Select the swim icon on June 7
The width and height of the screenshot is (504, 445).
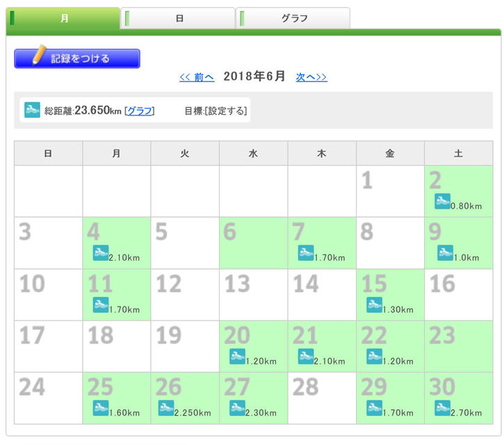306,253
